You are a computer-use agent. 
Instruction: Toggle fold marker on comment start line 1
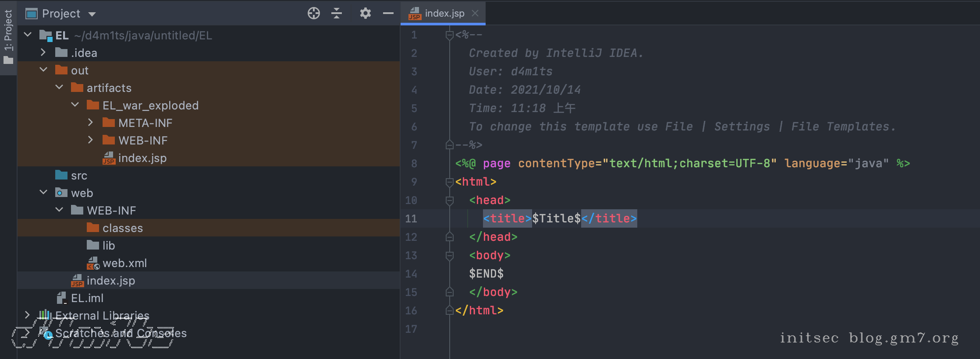tap(449, 35)
